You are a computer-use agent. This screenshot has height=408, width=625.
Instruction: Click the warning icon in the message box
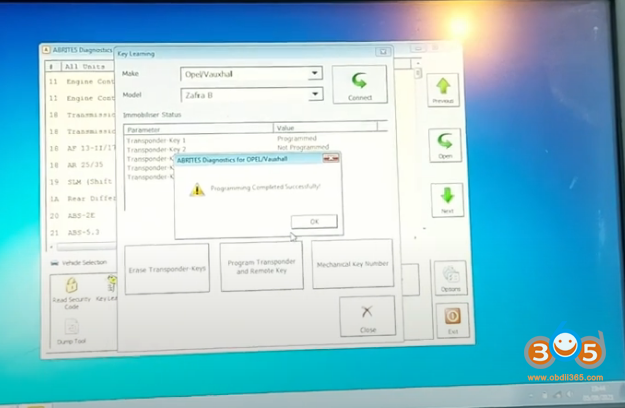197,189
